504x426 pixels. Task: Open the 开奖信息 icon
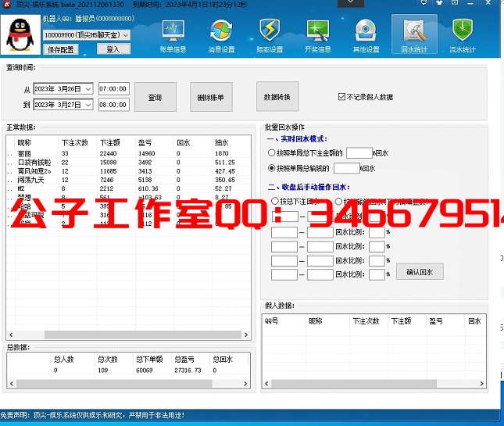tap(318, 36)
